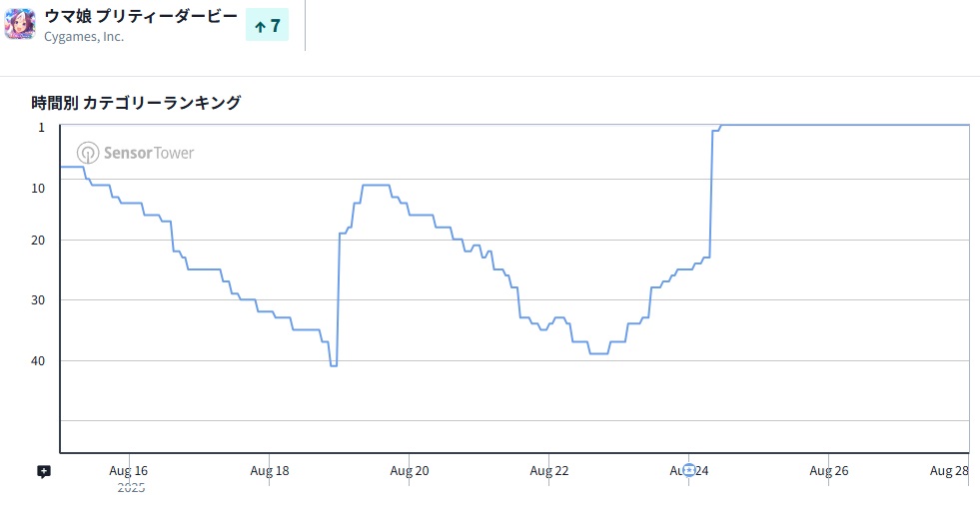
Task: Click the add-annotation speech bubble icon
Action: [x=44, y=471]
